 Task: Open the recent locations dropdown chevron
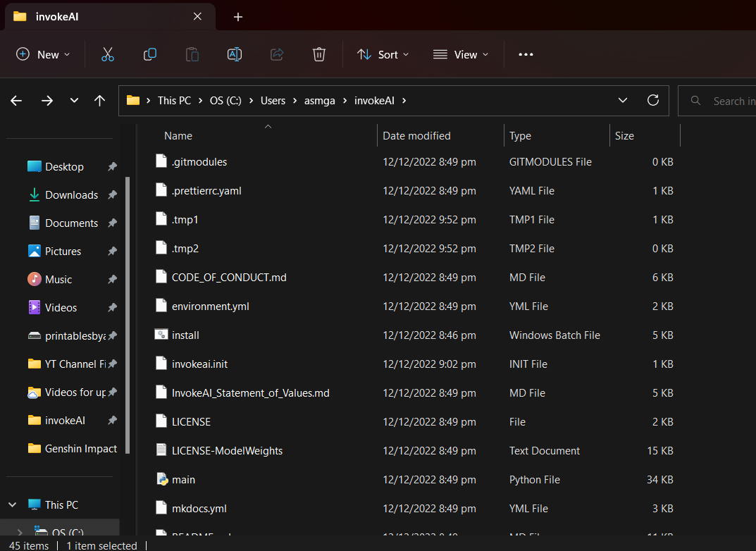pos(74,101)
